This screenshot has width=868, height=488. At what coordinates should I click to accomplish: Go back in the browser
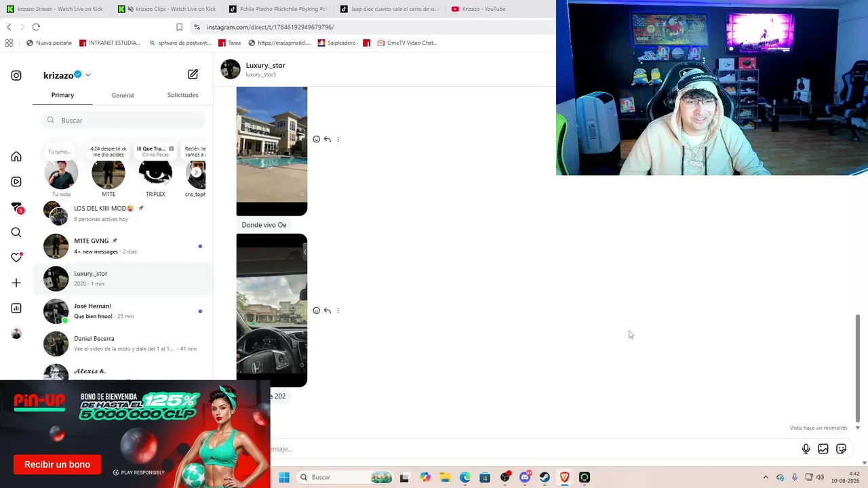tap(9, 27)
